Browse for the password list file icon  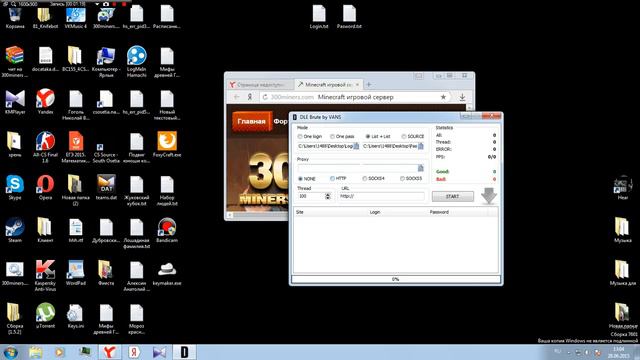coord(421,146)
